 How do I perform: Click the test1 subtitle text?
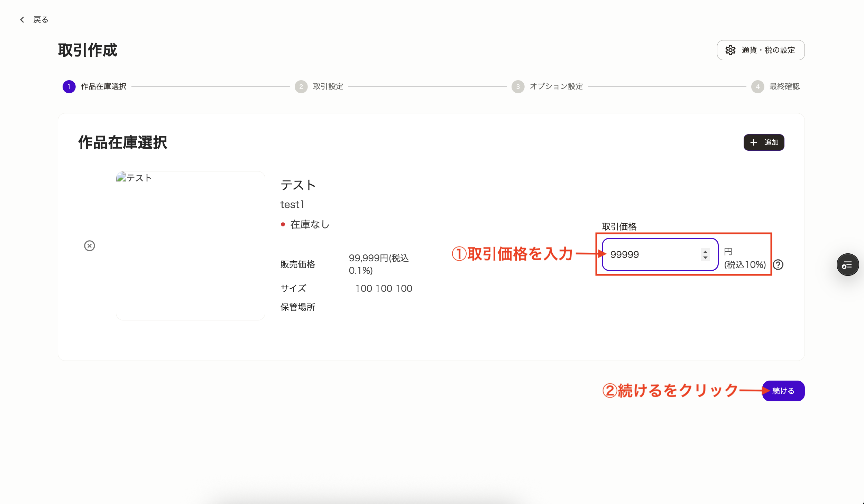pos(292,205)
